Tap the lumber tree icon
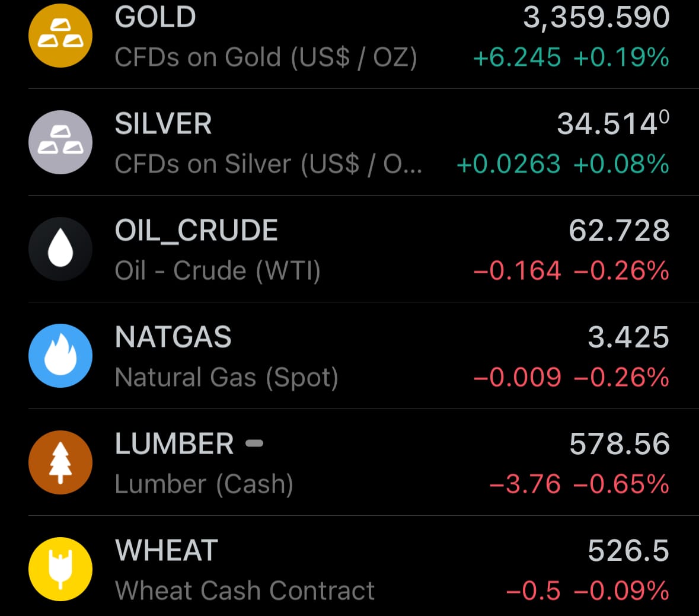This screenshot has width=699, height=616. coord(60,462)
